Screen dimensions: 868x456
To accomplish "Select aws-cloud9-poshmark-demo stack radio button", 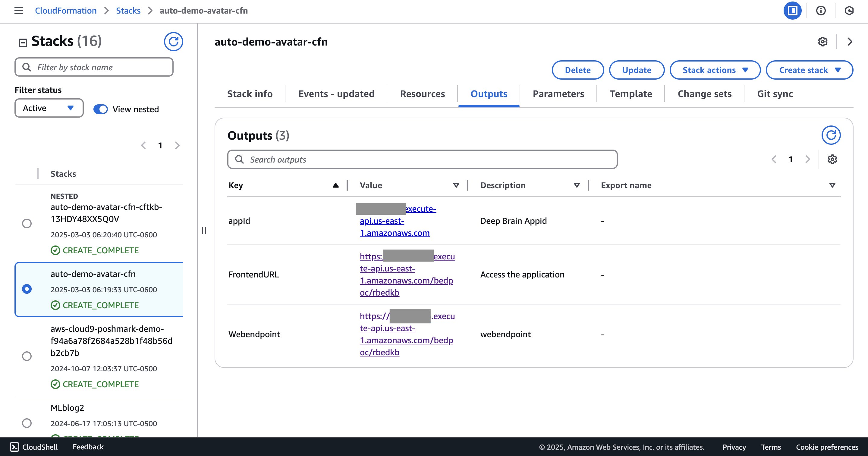I will [27, 356].
